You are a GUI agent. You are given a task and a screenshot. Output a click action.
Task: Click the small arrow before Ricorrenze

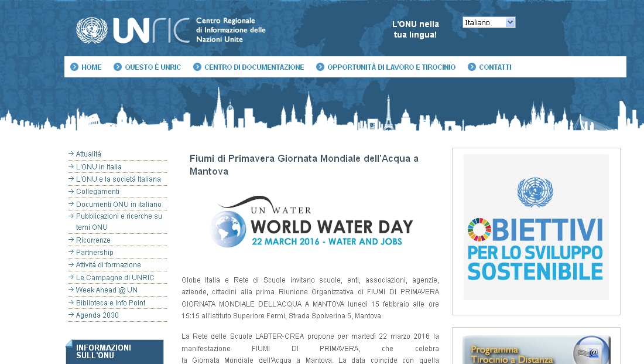pyautogui.click(x=71, y=240)
